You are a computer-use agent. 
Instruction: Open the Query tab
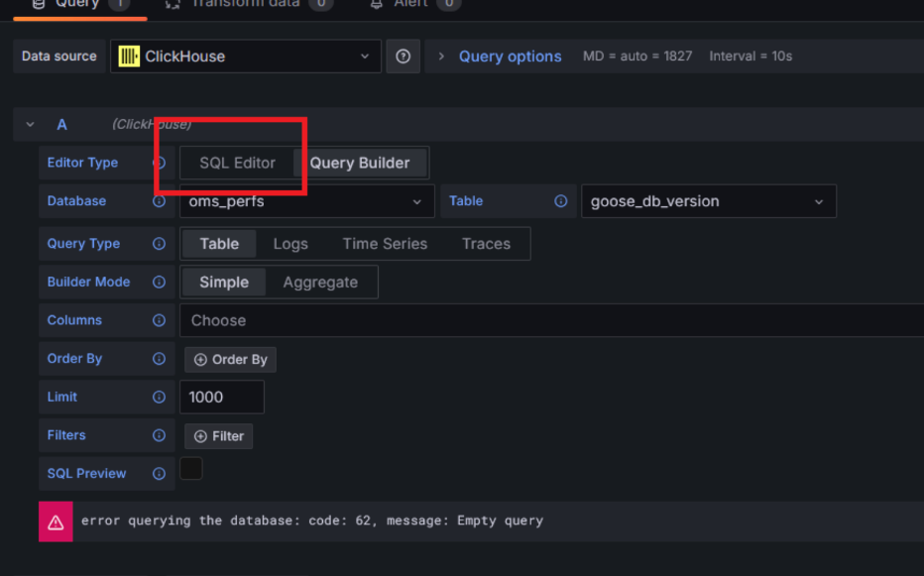(x=80, y=5)
